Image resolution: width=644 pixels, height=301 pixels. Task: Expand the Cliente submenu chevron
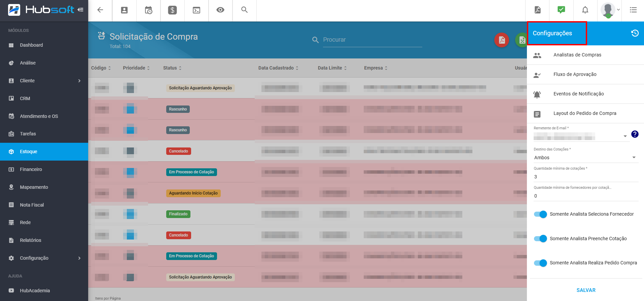click(x=79, y=81)
